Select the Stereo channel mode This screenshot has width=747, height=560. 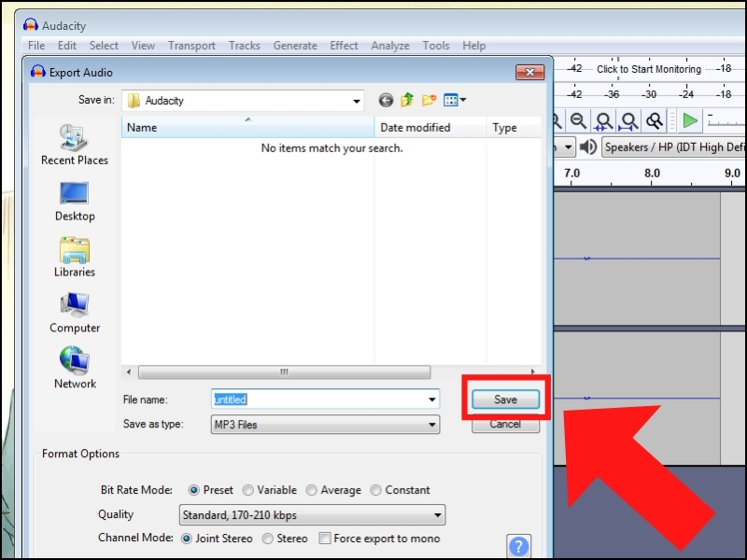click(269, 539)
